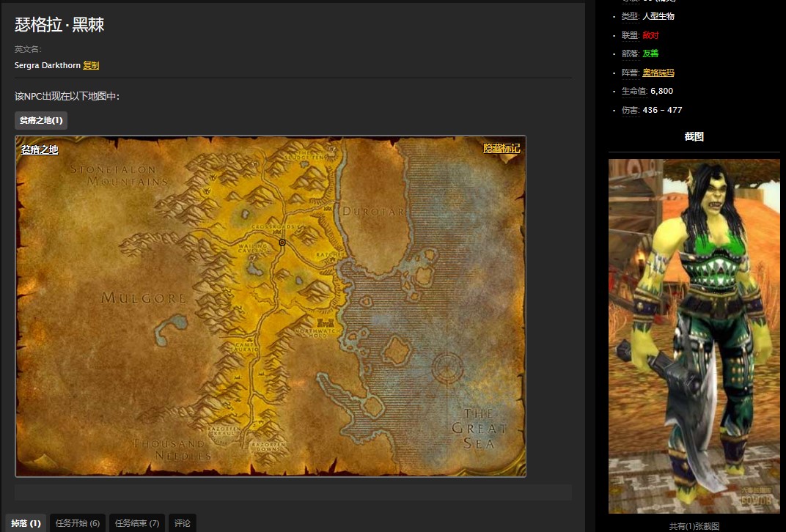The image size is (786, 532).
Task: Click the 贫瘠之地 zone link on the map
Action: click(40, 149)
